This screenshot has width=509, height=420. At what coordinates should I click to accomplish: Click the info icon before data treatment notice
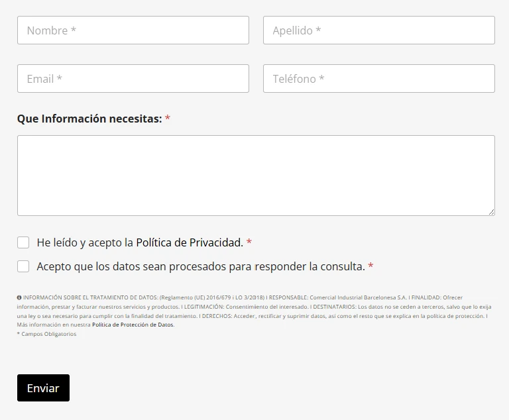pyautogui.click(x=19, y=297)
